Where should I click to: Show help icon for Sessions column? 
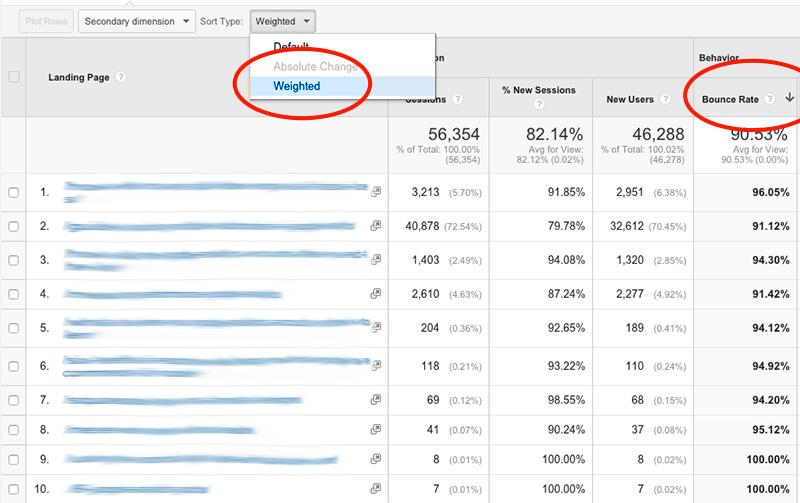tap(458, 99)
